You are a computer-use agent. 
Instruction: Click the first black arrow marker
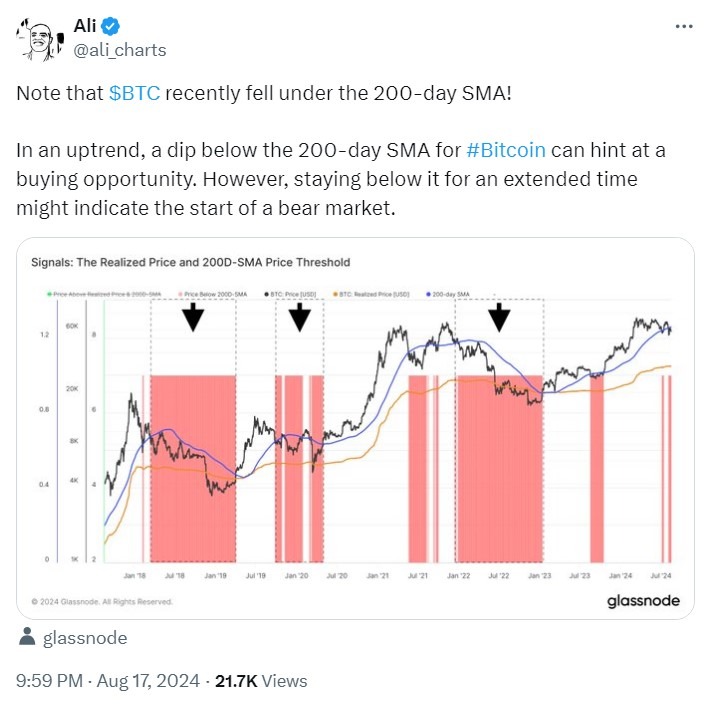click(x=194, y=319)
